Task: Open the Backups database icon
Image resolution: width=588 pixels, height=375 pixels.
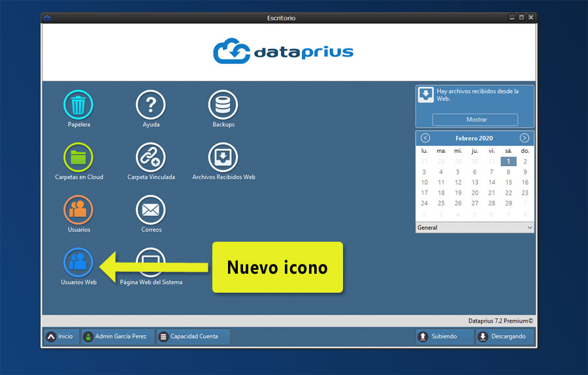Action: click(x=223, y=105)
